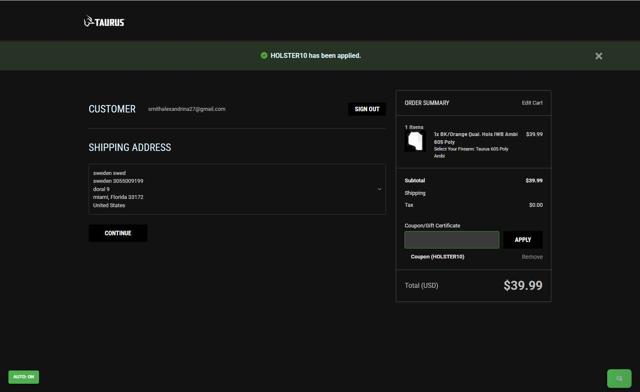640x392 pixels.
Task: Click the green success check icon
Action: click(264, 56)
